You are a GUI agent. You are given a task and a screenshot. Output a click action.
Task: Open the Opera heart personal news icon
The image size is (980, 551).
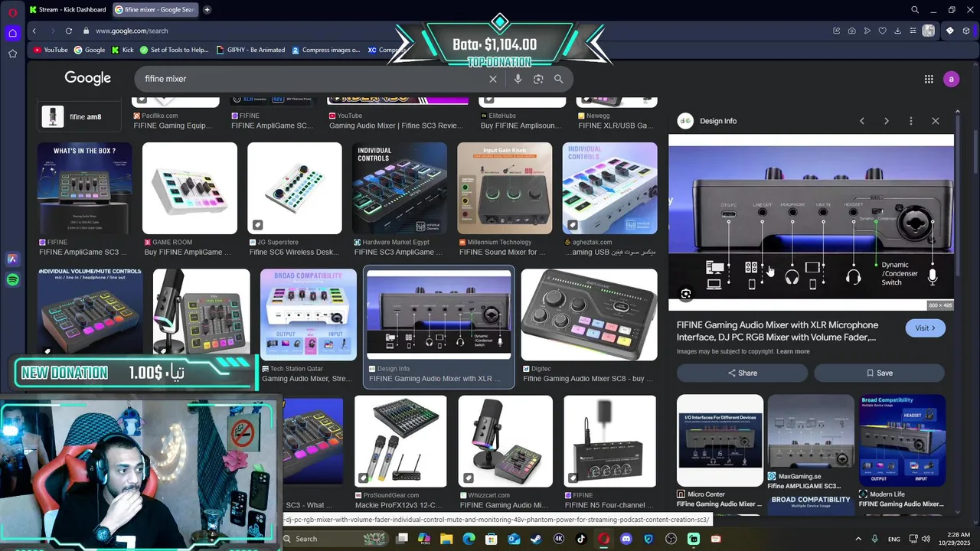tap(883, 31)
